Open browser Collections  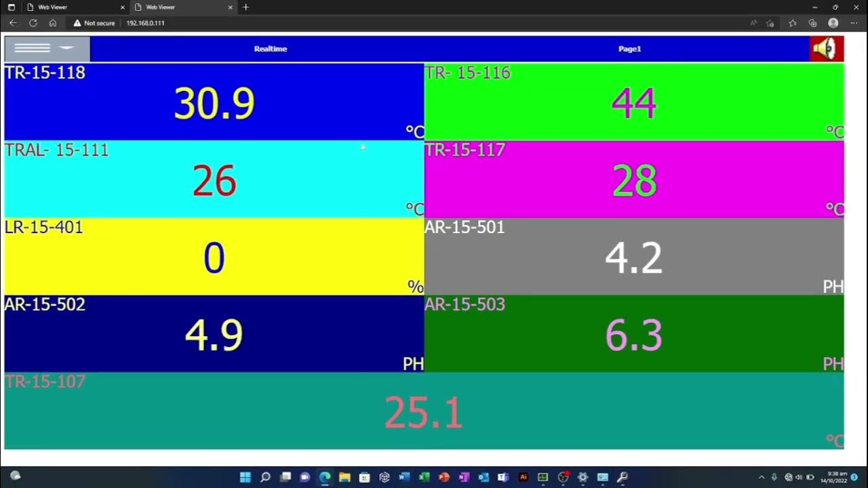[x=812, y=23]
